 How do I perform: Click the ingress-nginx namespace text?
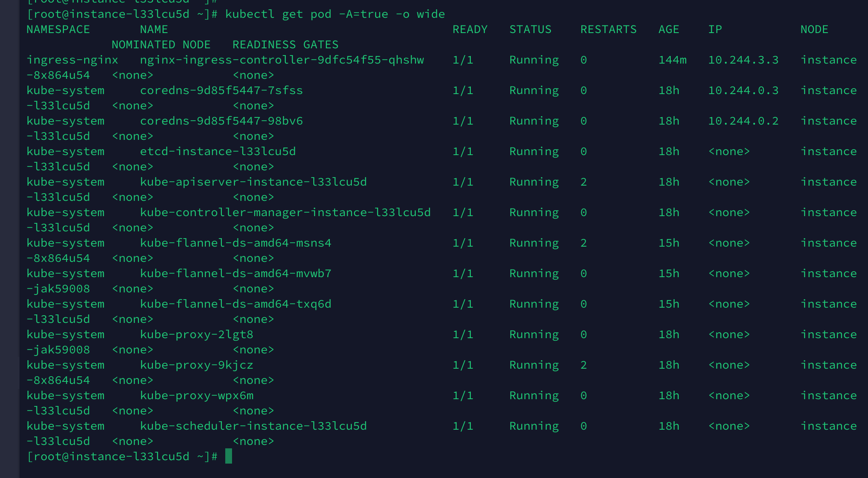[72, 60]
